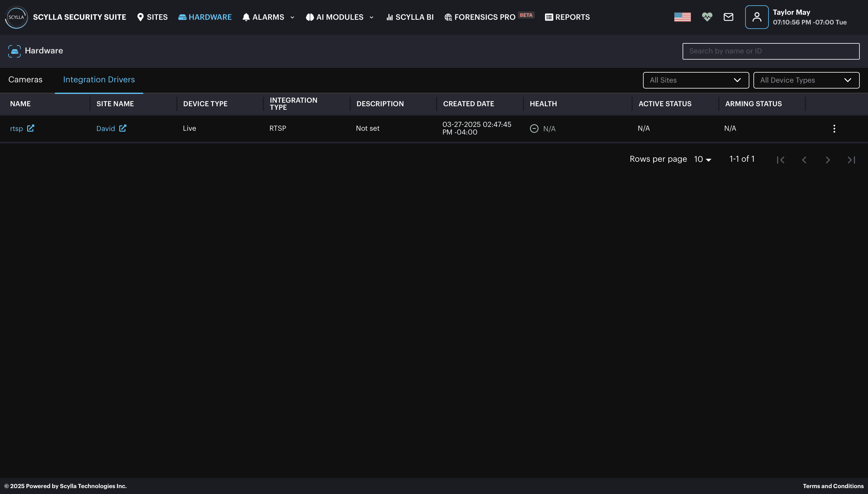The image size is (868, 494).
Task: Open the All Sites dropdown
Action: tap(696, 80)
